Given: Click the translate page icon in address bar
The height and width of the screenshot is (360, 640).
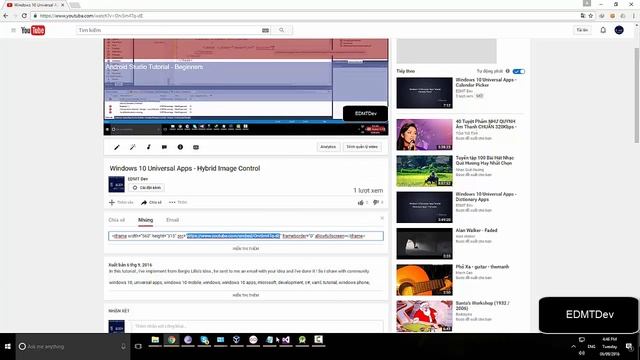Looking at the screenshot, I should [583, 16].
